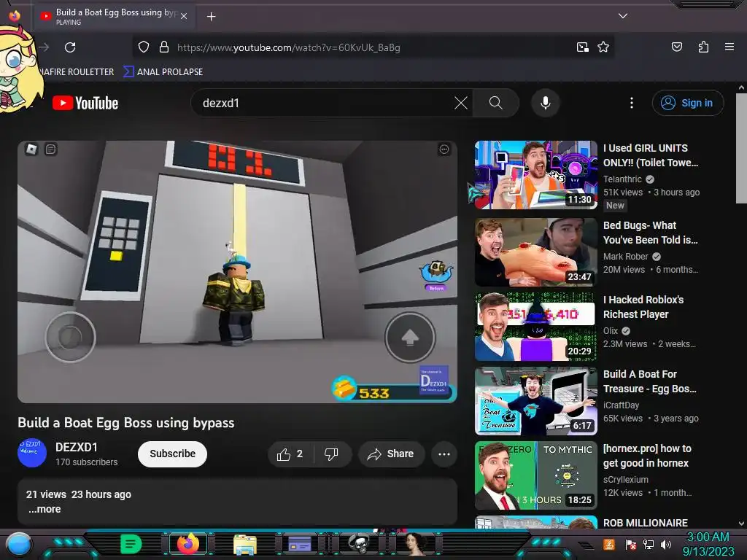Open the Windows Start orb

click(x=19, y=544)
